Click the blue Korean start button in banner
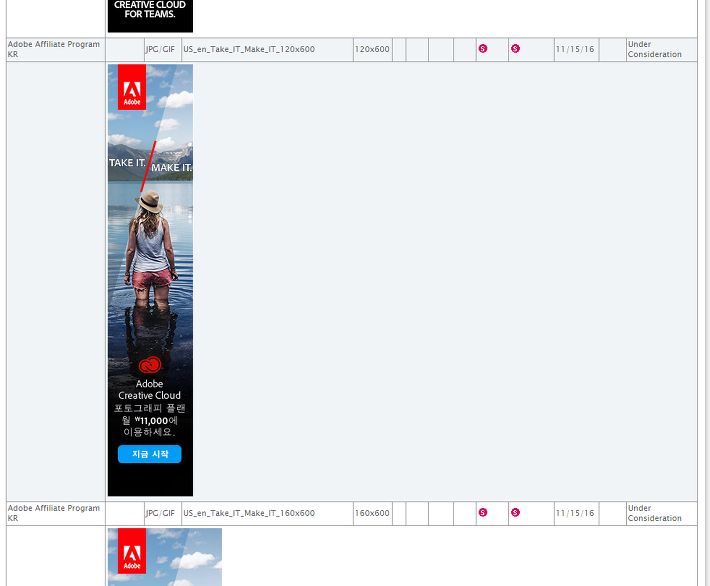This screenshot has height=586, width=710. click(149, 454)
